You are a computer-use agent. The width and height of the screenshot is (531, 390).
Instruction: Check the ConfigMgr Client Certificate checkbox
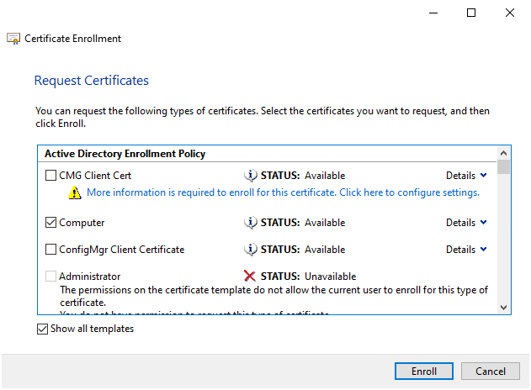click(51, 250)
